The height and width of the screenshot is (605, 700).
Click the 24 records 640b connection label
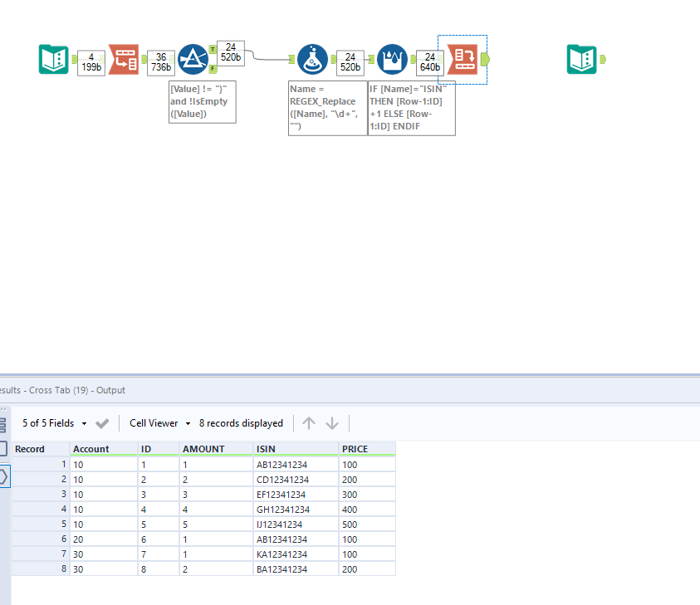click(430, 63)
